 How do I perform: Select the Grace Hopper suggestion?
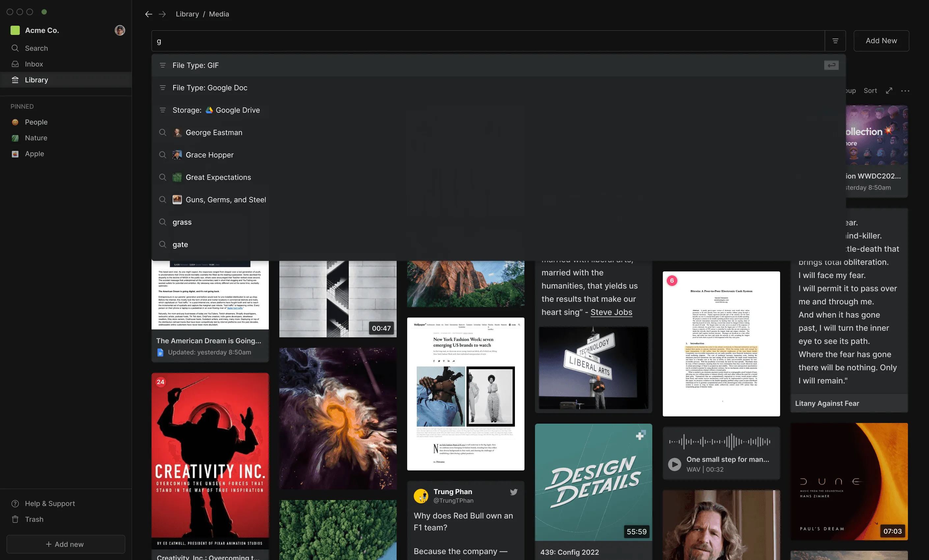pyautogui.click(x=498, y=155)
